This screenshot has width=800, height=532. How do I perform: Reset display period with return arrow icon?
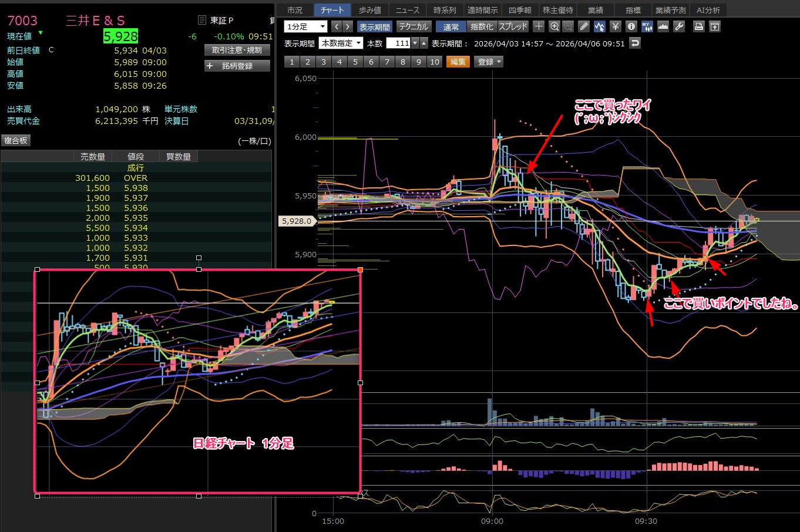pyautogui.click(x=635, y=43)
